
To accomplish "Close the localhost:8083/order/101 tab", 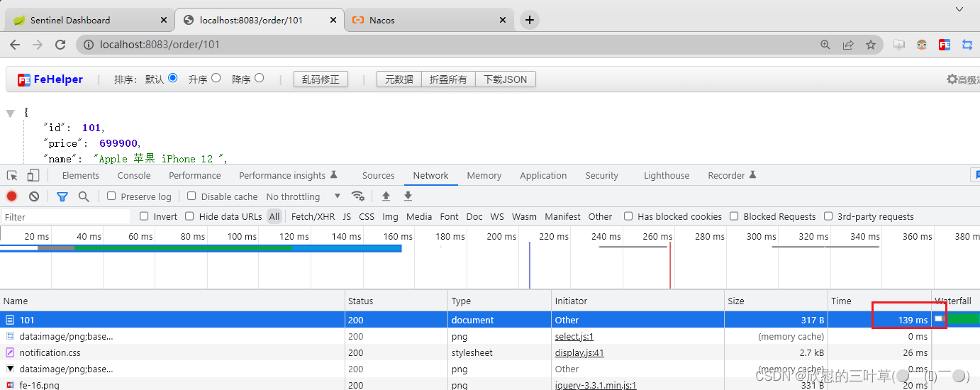I will (333, 20).
